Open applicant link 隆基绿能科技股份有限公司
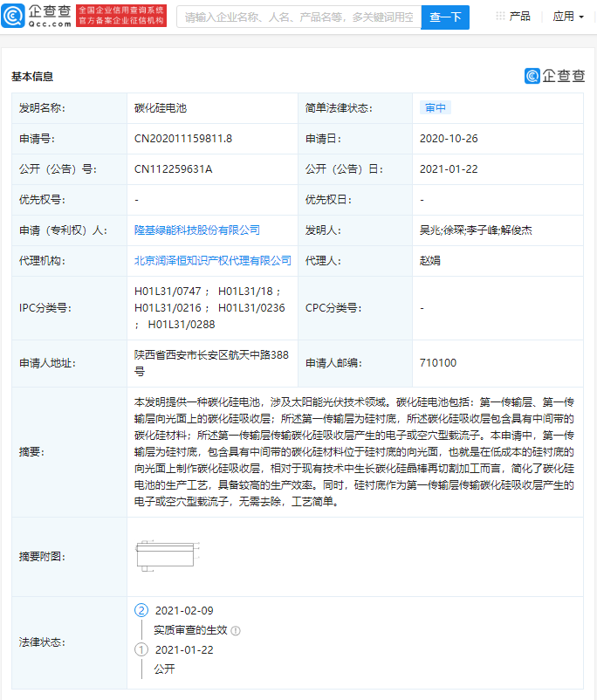Screen dimensions: 597x700 point(197,230)
